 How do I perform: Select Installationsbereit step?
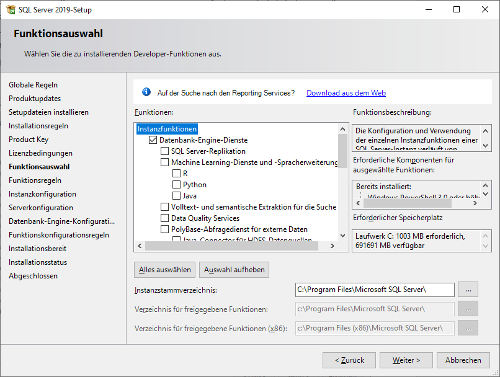(x=37, y=249)
